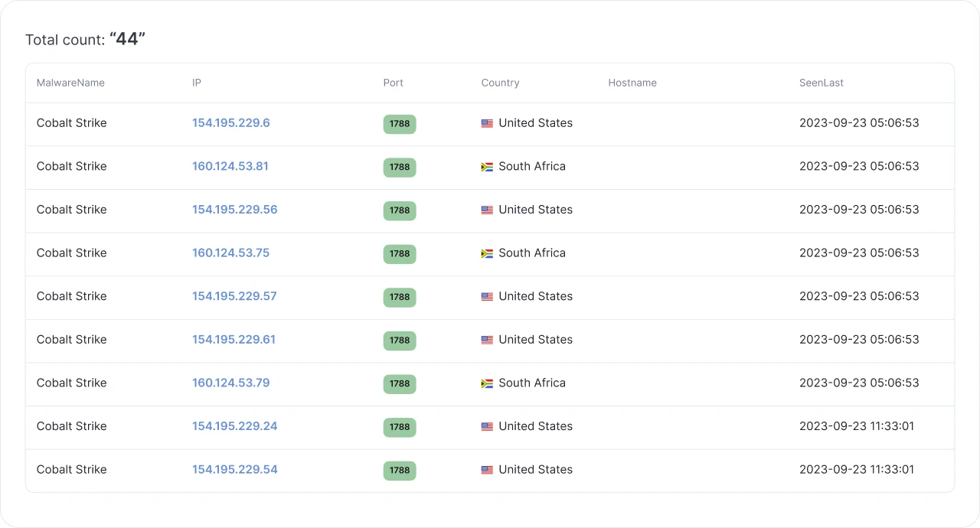980x528 pixels.
Task: Click the Hostname column header
Action: pos(632,83)
